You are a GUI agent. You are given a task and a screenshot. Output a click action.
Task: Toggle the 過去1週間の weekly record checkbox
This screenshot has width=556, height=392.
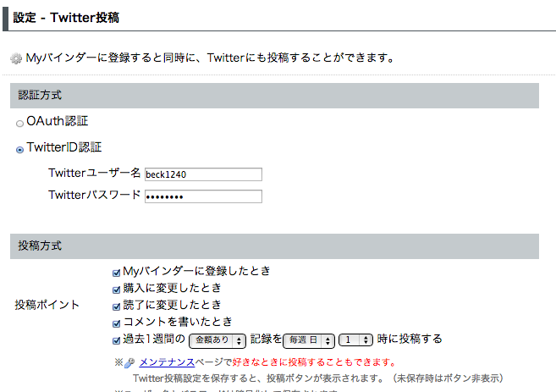point(117,340)
